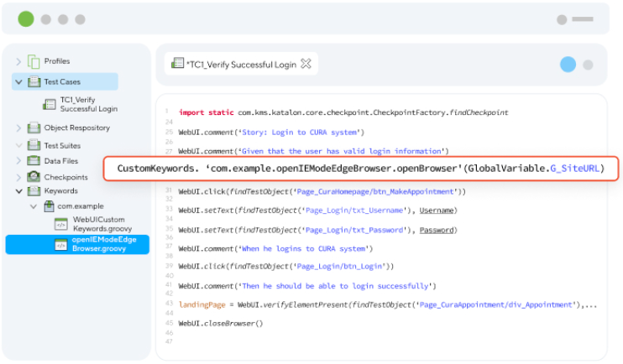Click 'When he logins to CURA system' comment
This screenshot has height=364, width=623.
tap(304, 249)
